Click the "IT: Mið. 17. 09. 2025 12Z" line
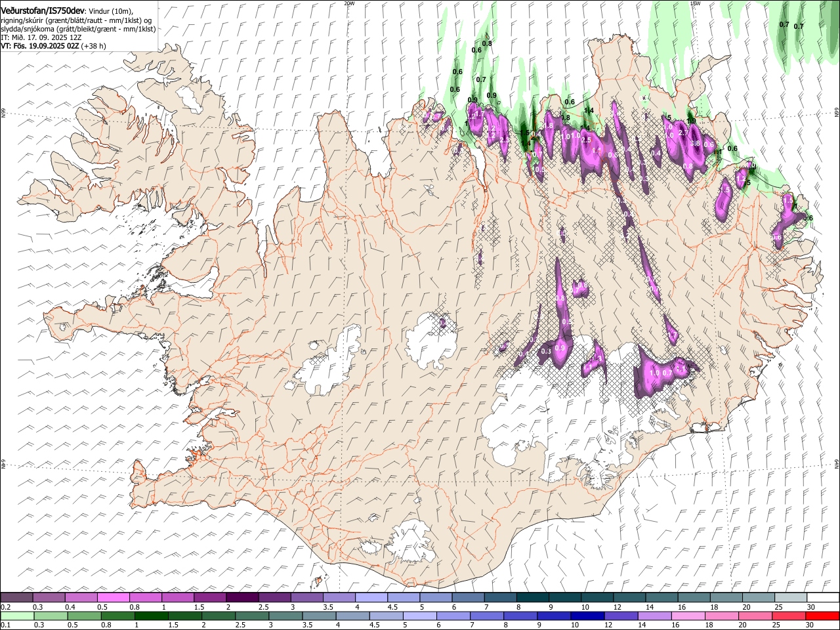The width and height of the screenshot is (840, 630). pos(41,37)
